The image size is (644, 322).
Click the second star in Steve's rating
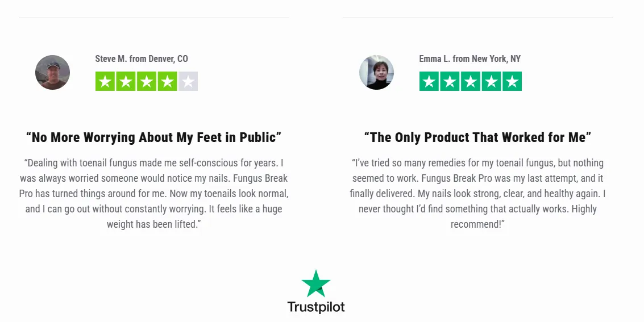click(126, 81)
